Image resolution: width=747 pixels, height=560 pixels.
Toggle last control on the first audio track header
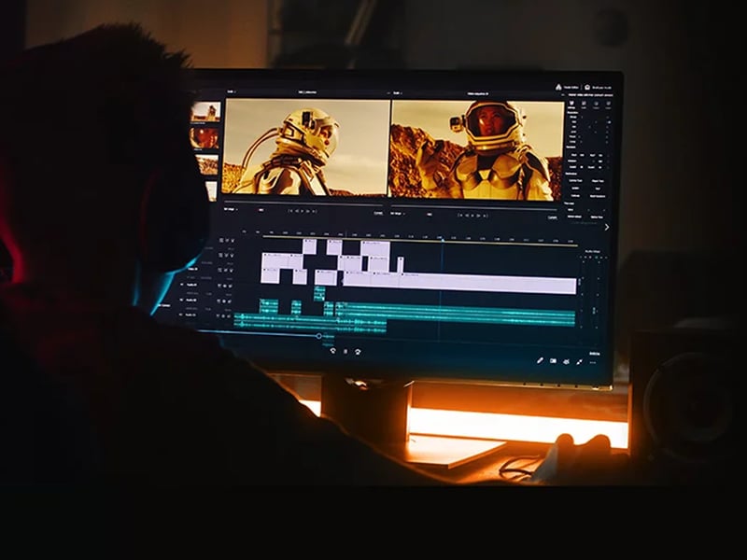(232, 286)
